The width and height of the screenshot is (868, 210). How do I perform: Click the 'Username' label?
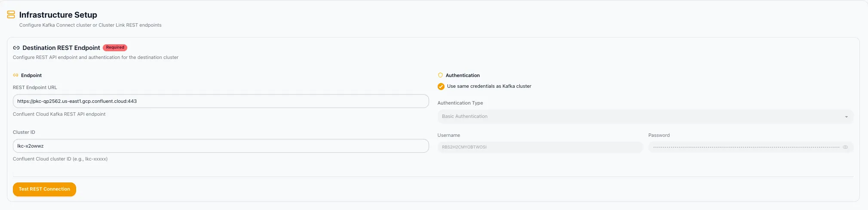click(x=449, y=136)
